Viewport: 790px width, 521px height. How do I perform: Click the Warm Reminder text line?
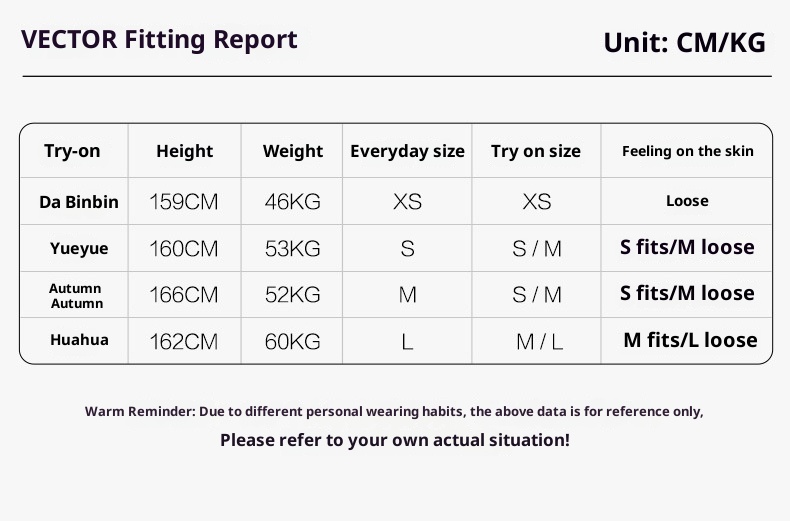[394, 411]
